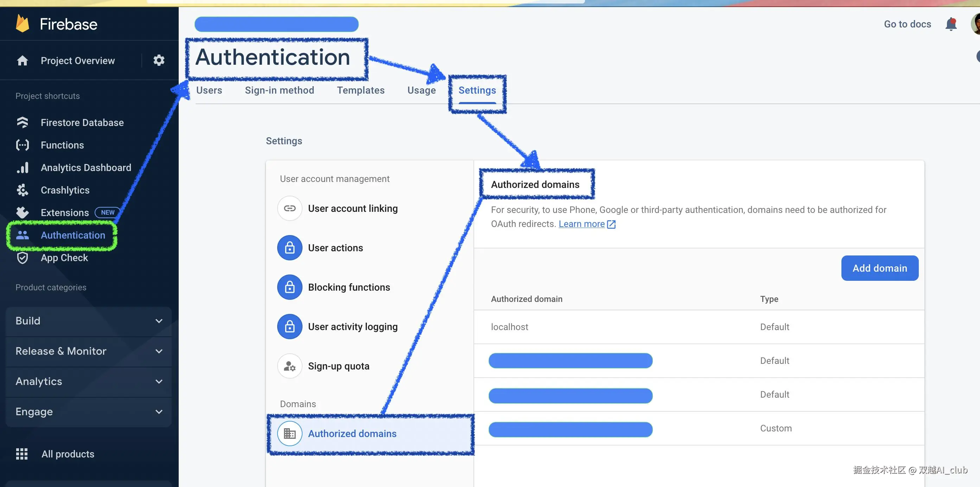Click the redacted project name pill
980x487 pixels.
276,24
